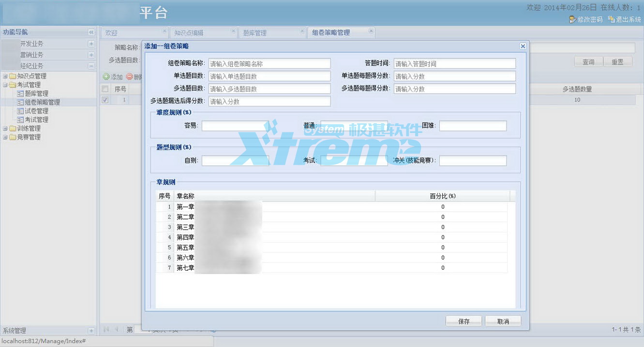Screen dimensions: 644x347
Task: Go to first page with pagination icon
Action: point(105,329)
